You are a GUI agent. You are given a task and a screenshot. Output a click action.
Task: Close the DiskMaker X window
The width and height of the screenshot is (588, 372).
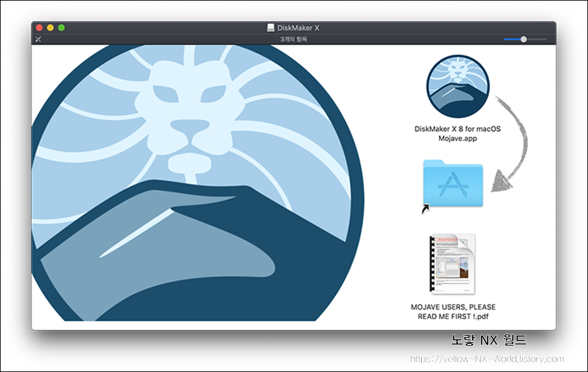(x=39, y=28)
